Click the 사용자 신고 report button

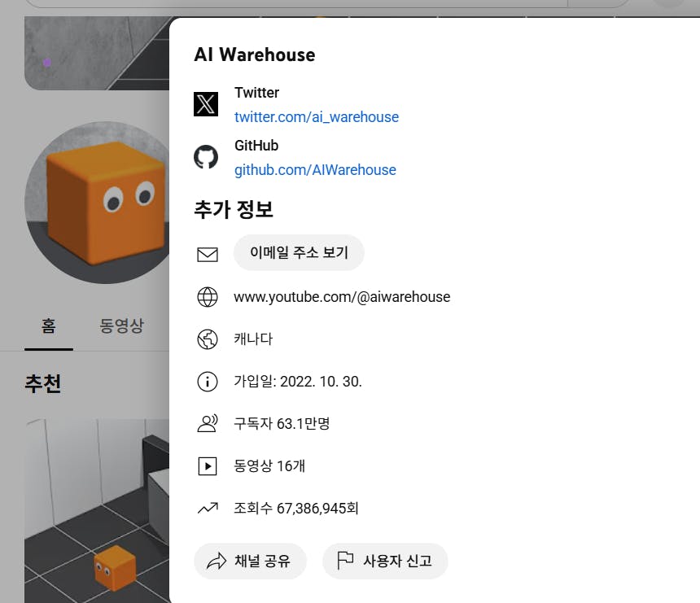(x=385, y=561)
